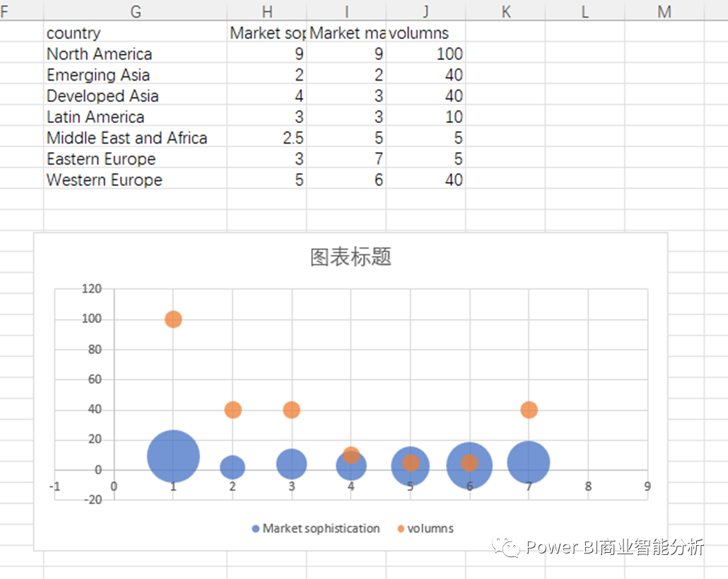This screenshot has height=579, width=728.
Task: Click vertical axis label 120
Action: pyautogui.click(x=91, y=289)
